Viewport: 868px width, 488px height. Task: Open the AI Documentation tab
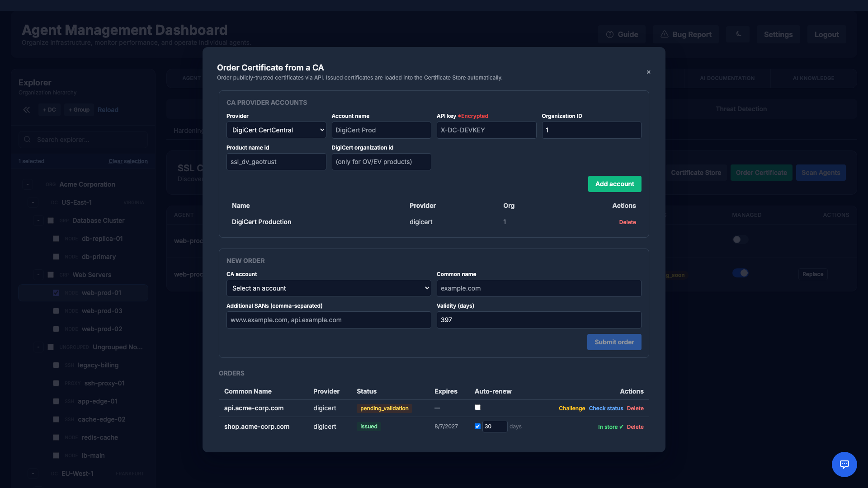(x=727, y=78)
